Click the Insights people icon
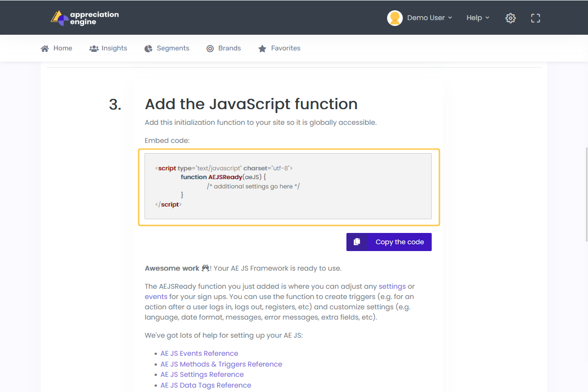This screenshot has width=588, height=392. pyautogui.click(x=94, y=48)
